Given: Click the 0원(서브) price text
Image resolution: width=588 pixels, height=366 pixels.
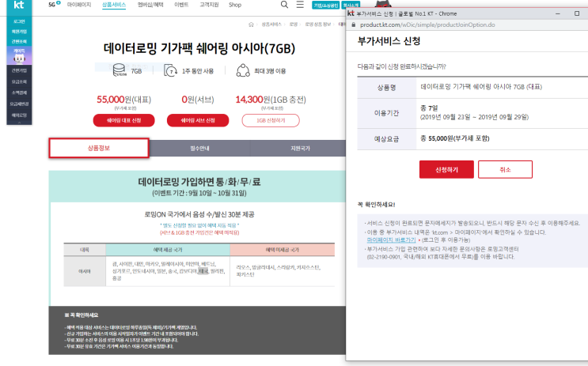Looking at the screenshot, I should (198, 100).
